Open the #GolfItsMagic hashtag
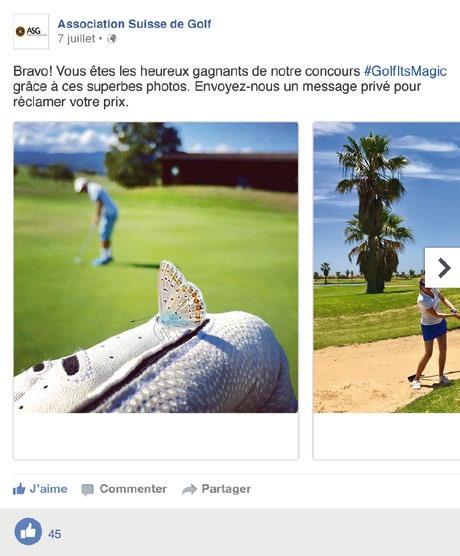Image resolution: width=460 pixels, height=556 pixels. point(405,71)
